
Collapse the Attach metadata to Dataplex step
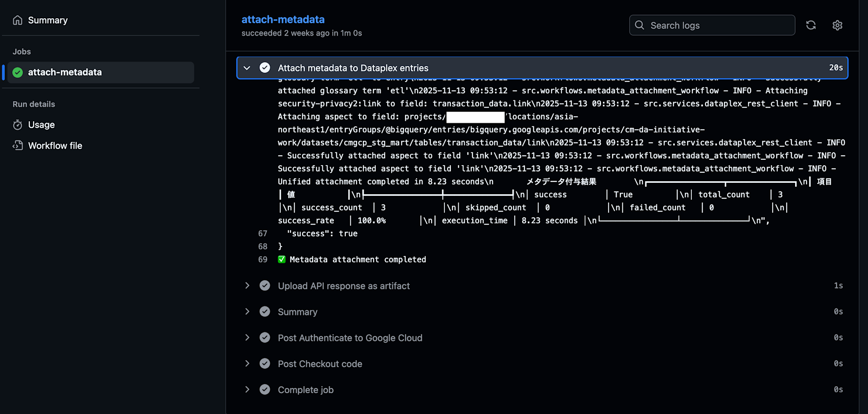[x=247, y=68]
